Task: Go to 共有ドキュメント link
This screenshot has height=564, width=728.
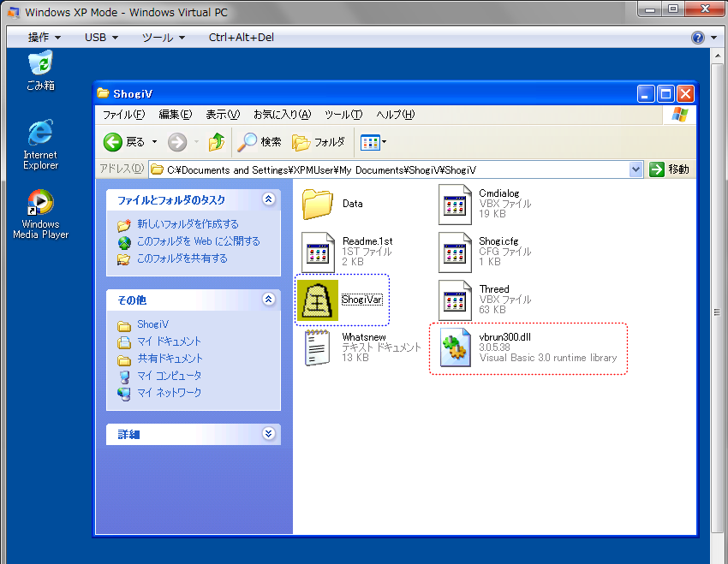Action: [x=170, y=359]
